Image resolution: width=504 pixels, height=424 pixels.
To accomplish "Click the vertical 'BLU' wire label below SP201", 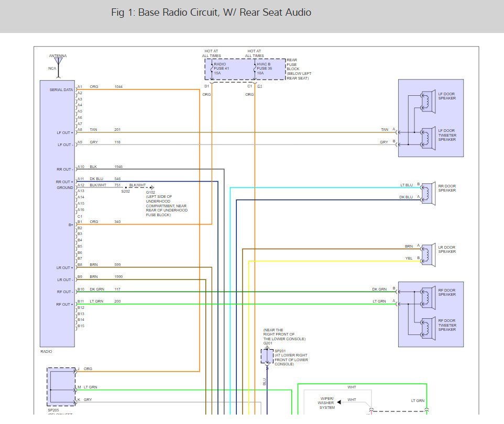I will point(265,382).
